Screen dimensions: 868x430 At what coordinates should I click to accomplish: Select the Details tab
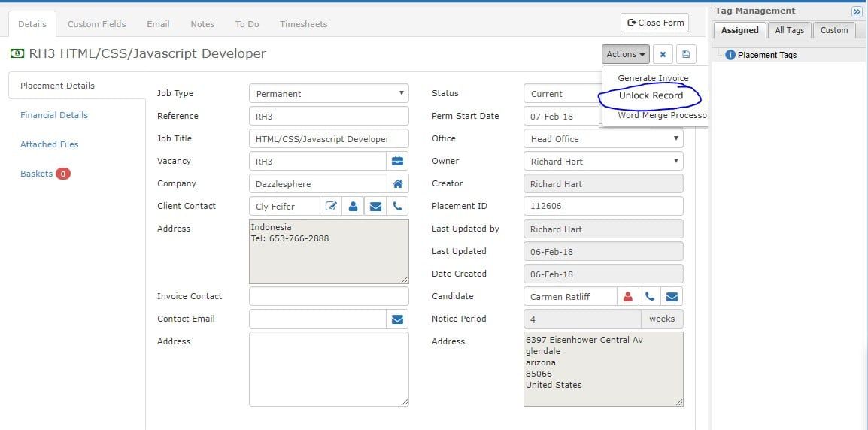pos(32,24)
